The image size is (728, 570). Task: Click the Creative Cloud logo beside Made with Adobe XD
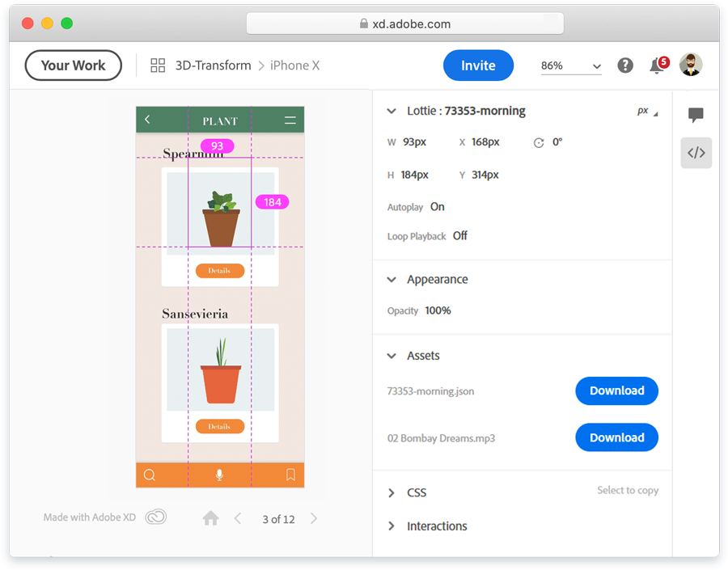pyautogui.click(x=154, y=516)
